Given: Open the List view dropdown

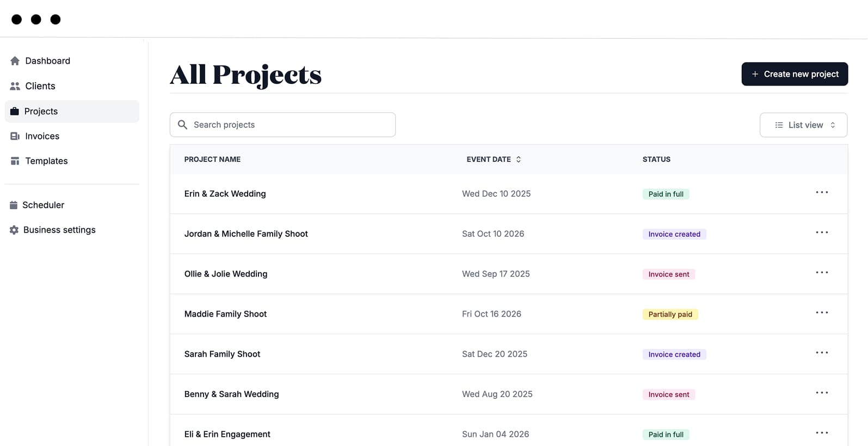Looking at the screenshot, I should pos(803,125).
